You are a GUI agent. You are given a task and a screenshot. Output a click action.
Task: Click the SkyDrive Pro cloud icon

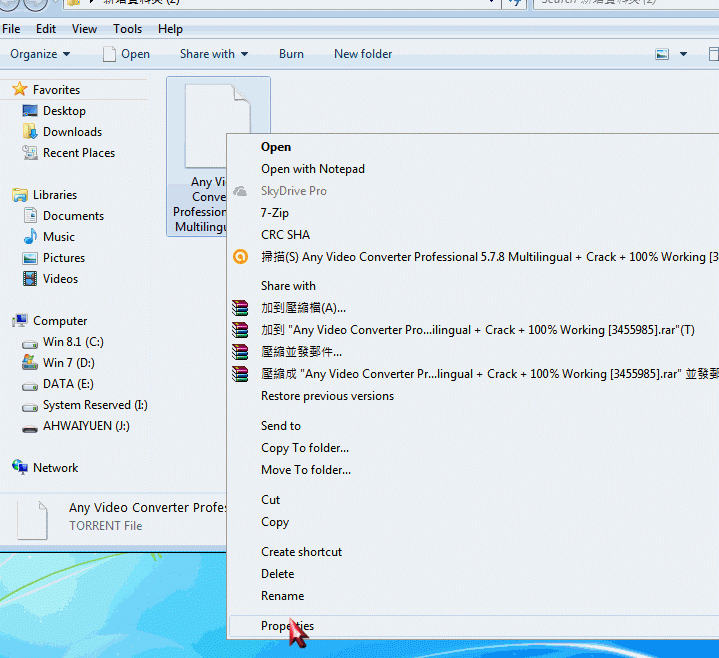click(240, 191)
